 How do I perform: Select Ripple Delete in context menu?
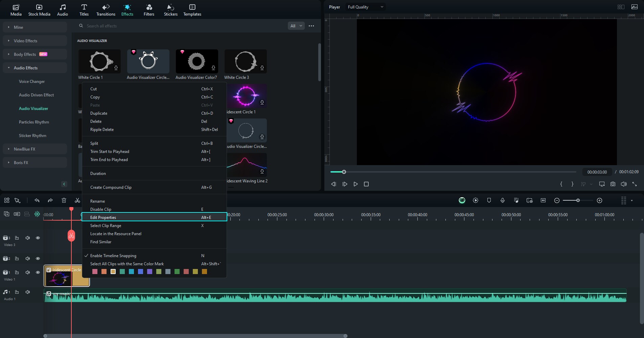point(102,130)
